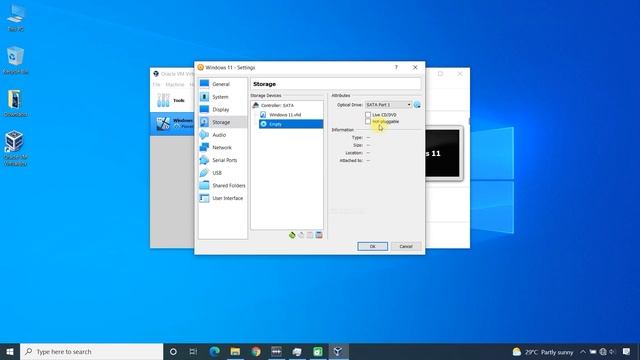Dismiss the dialog with Cancel button
Image resolution: width=640 pixels, height=360 pixels.
pyautogui.click(x=406, y=247)
